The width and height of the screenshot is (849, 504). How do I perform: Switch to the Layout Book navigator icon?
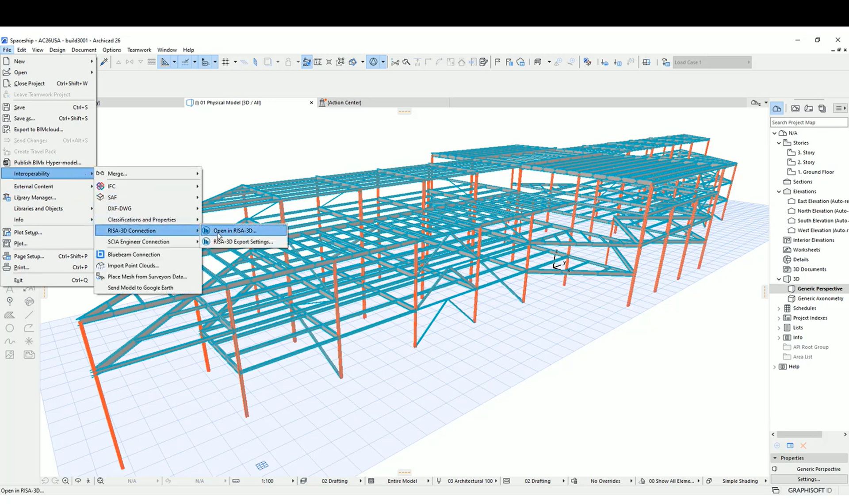809,108
